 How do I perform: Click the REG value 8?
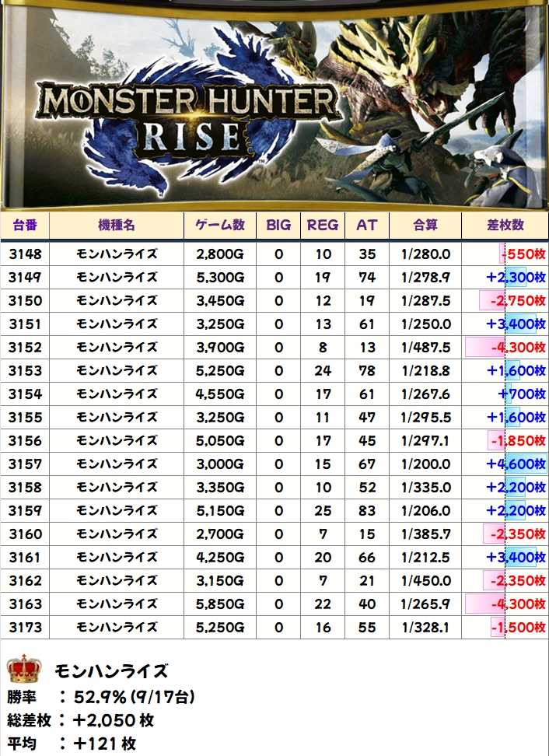pyautogui.click(x=323, y=347)
